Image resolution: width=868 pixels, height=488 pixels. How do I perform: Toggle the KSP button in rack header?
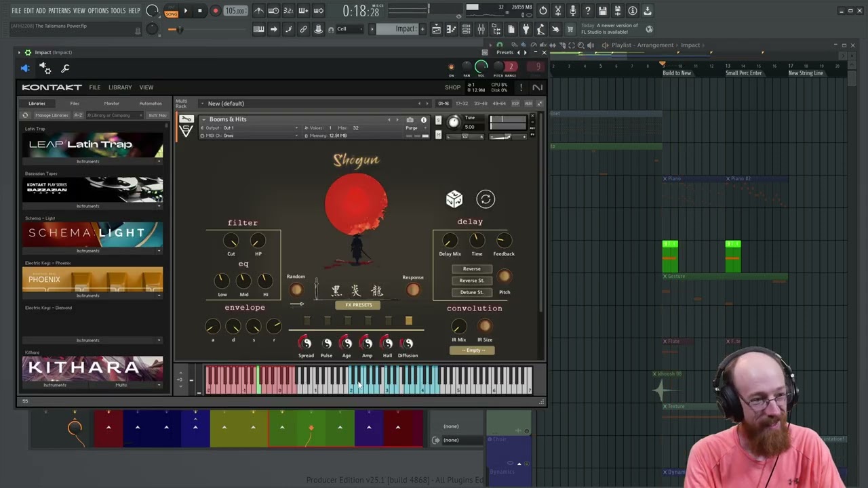pyautogui.click(x=515, y=104)
